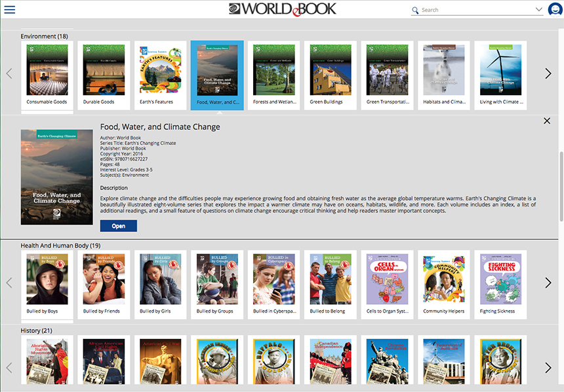Viewport: 564px width, 392px height.
Task: Select the African American Civil Rights book
Action: click(104, 361)
